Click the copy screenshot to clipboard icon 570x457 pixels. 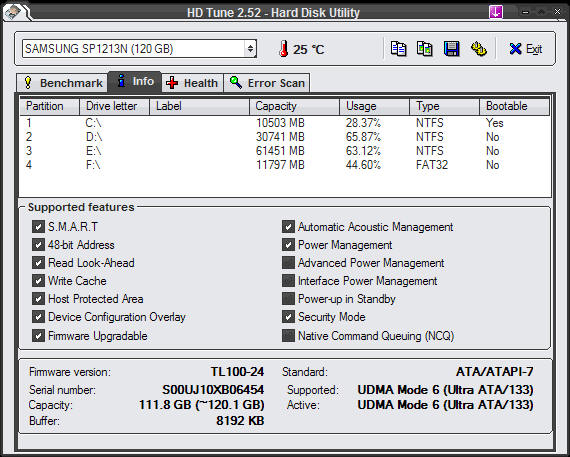[424, 49]
